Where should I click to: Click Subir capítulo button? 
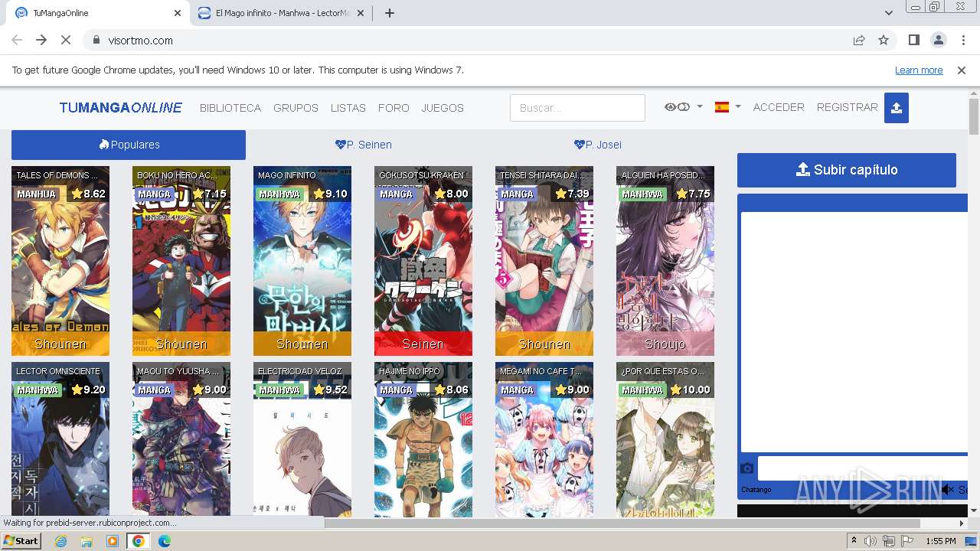(847, 170)
